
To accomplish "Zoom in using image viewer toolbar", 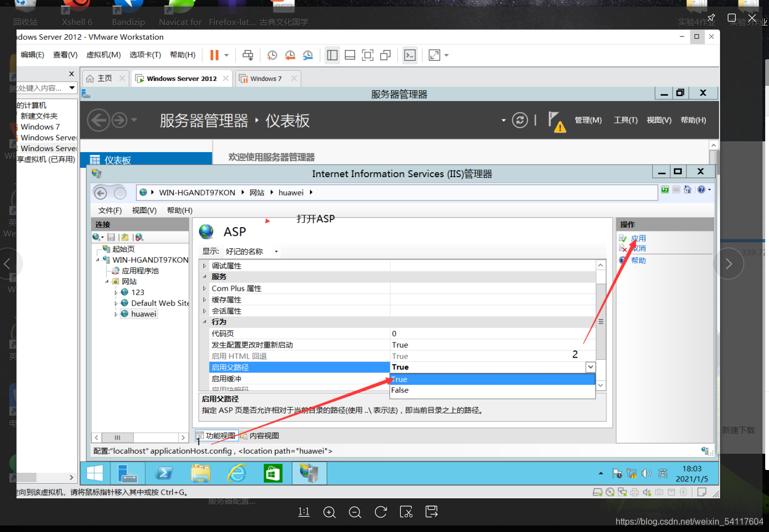I will click(x=329, y=512).
